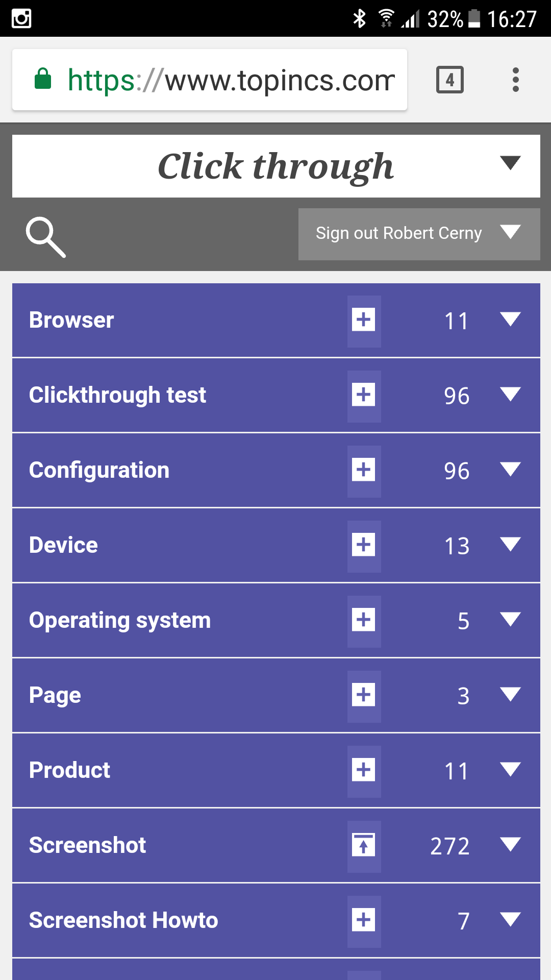The height and width of the screenshot is (980, 551).
Task: Expand the Page list
Action: 510,695
